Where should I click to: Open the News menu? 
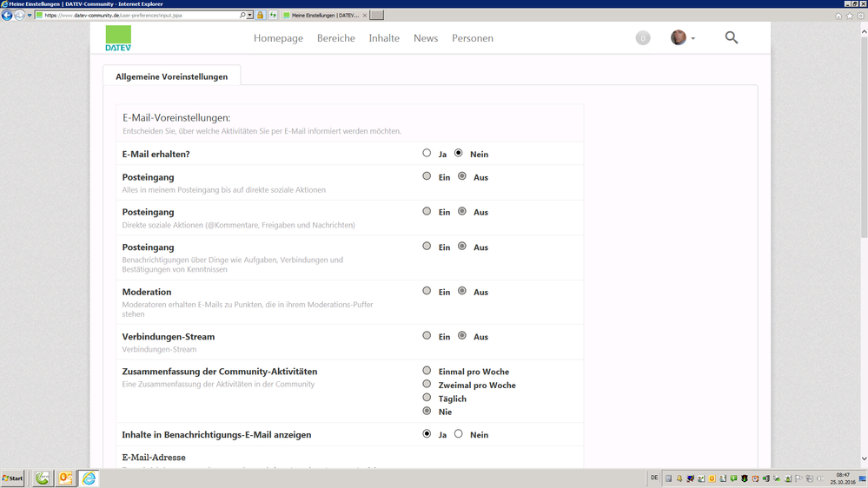(x=426, y=38)
